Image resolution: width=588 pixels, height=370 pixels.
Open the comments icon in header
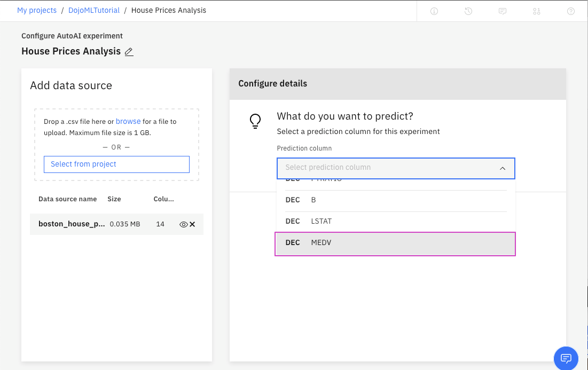[503, 11]
